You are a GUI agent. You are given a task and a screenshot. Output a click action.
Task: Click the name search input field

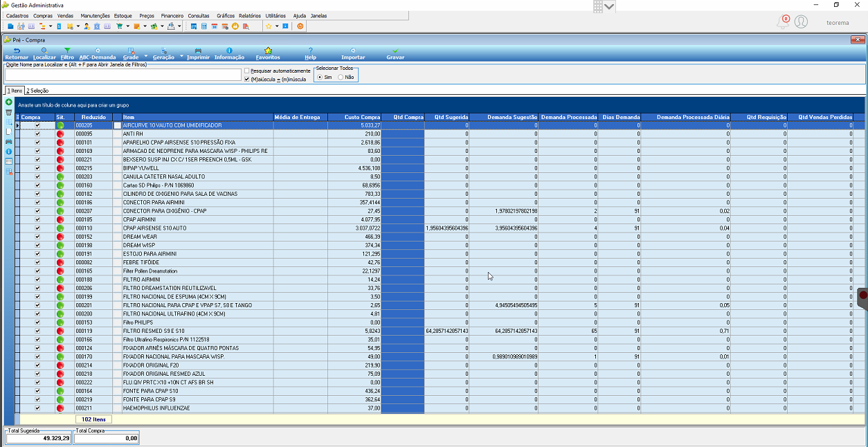123,74
